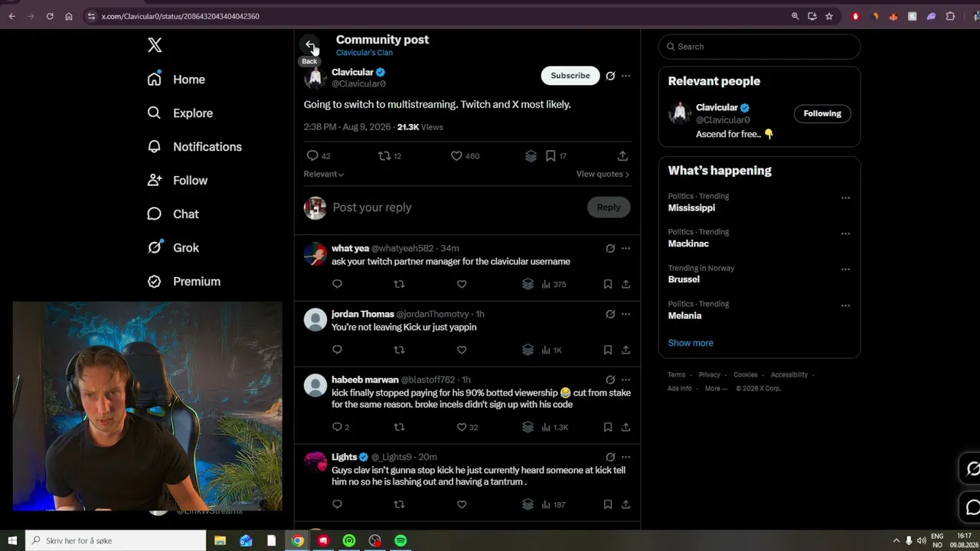Open Chat in the sidebar
Image resolution: width=980 pixels, height=551 pixels.
coord(173,214)
